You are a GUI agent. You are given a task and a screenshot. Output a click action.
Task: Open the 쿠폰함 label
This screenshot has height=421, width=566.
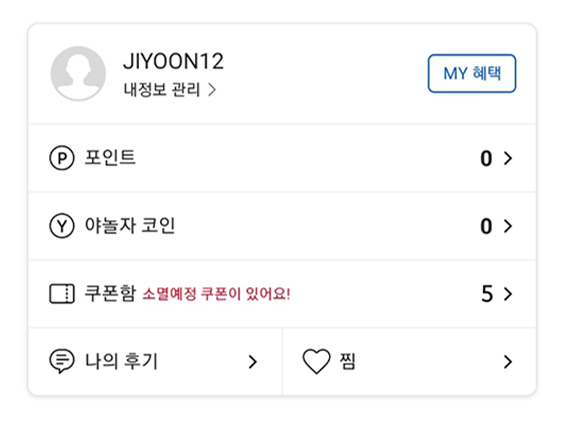[x=110, y=293]
